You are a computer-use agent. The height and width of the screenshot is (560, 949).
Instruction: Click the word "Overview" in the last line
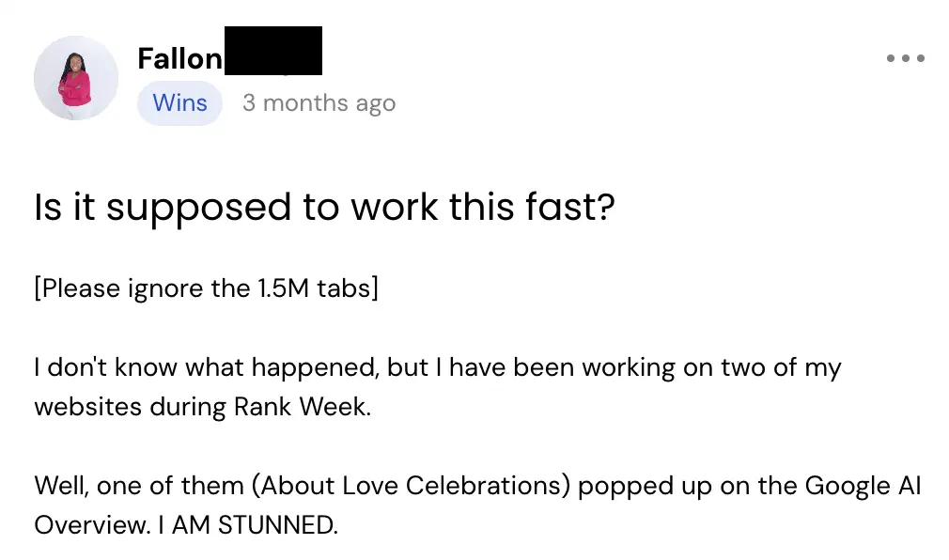coord(91,525)
